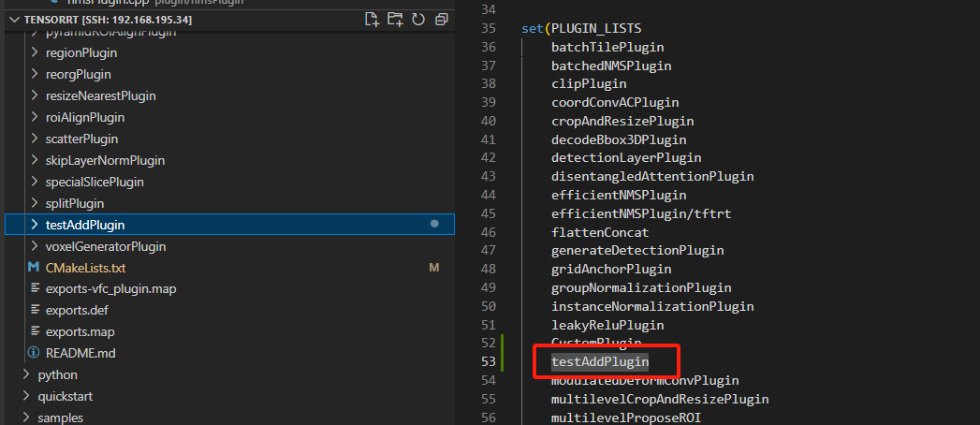The image size is (980, 425).
Task: Click cropAndResizePlugin on line 40
Action: [x=622, y=122]
